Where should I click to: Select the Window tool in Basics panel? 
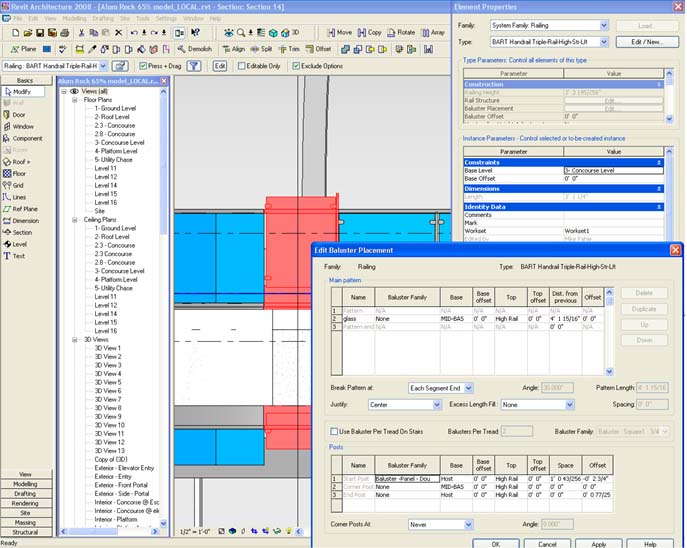(22, 126)
